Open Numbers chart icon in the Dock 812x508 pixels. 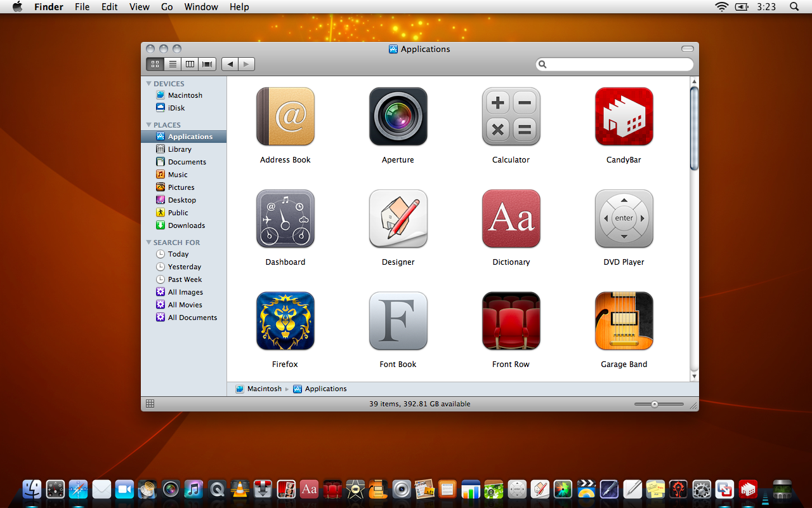point(470,489)
